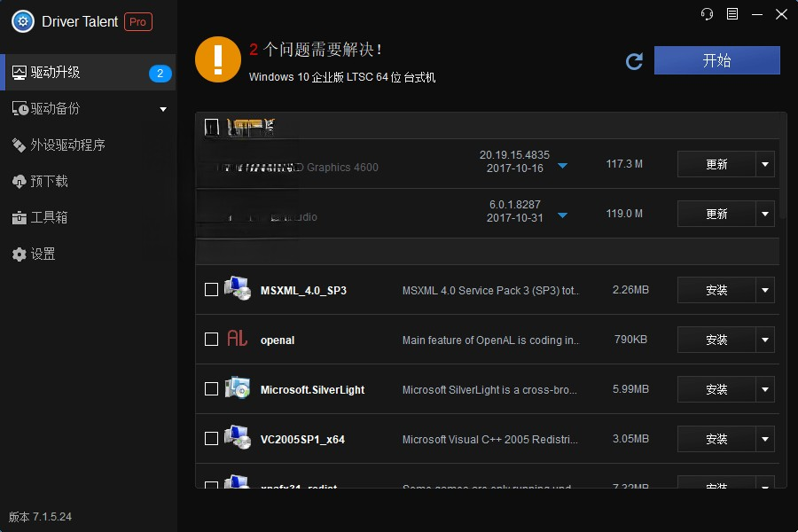The height and width of the screenshot is (532, 798).
Task: Click the Driver Talent gear logo
Action: pyautogui.click(x=23, y=21)
